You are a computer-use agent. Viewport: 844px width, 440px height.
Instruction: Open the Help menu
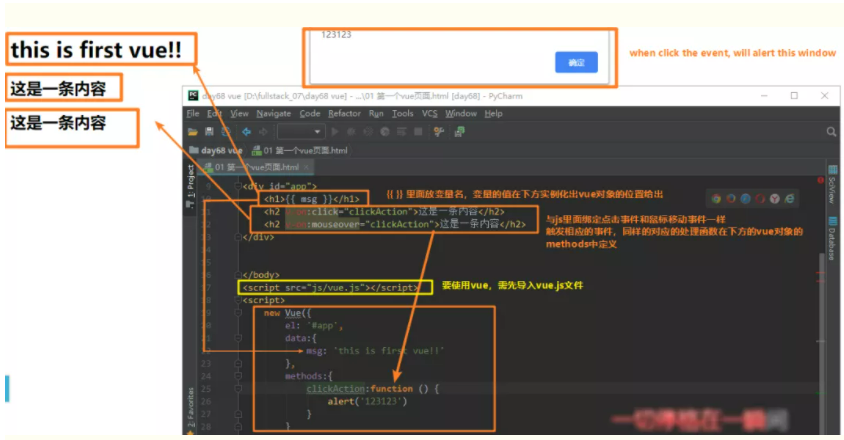coord(494,114)
